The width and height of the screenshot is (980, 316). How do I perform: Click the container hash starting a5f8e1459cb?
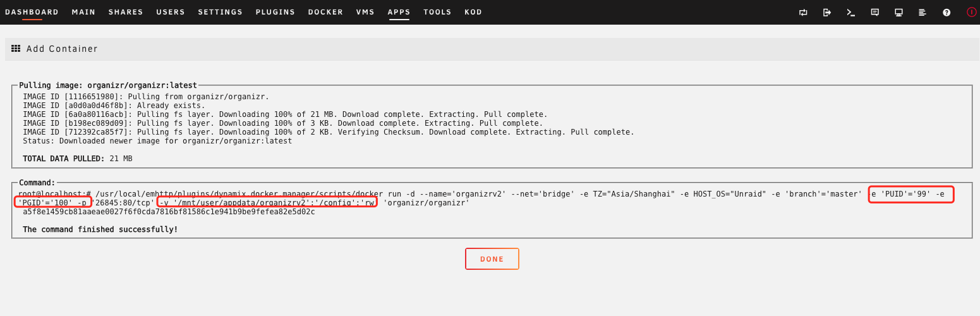(x=169, y=212)
